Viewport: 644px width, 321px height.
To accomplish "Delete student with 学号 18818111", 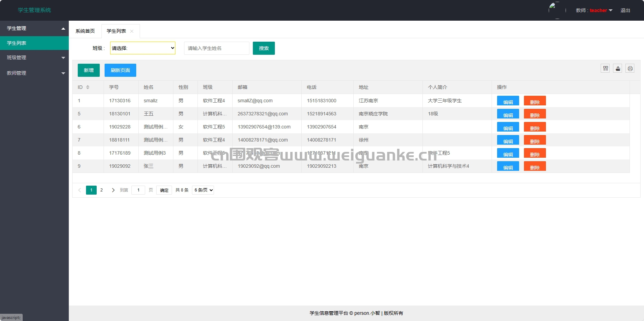I will click(535, 140).
